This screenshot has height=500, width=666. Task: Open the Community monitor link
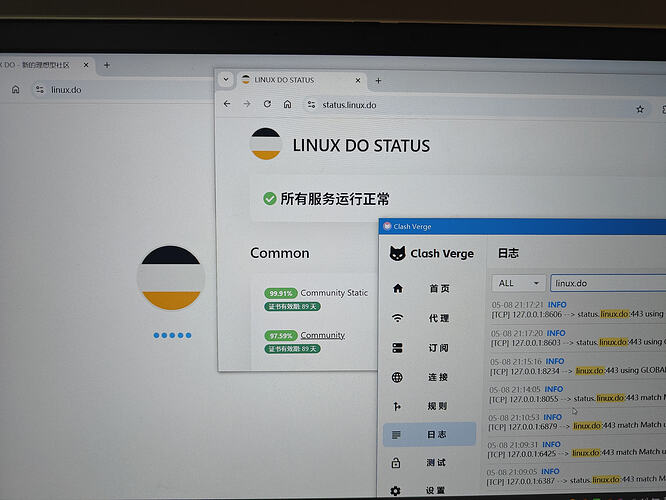click(323, 335)
